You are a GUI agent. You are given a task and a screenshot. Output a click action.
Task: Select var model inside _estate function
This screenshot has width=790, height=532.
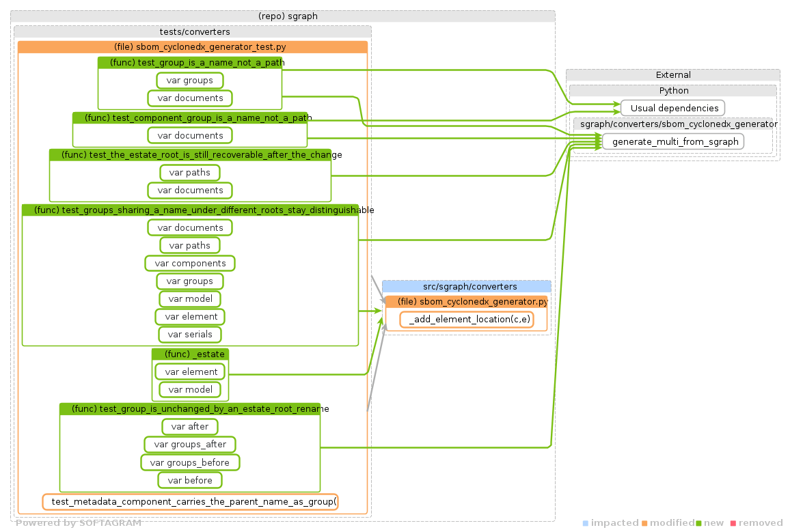pyautogui.click(x=191, y=389)
